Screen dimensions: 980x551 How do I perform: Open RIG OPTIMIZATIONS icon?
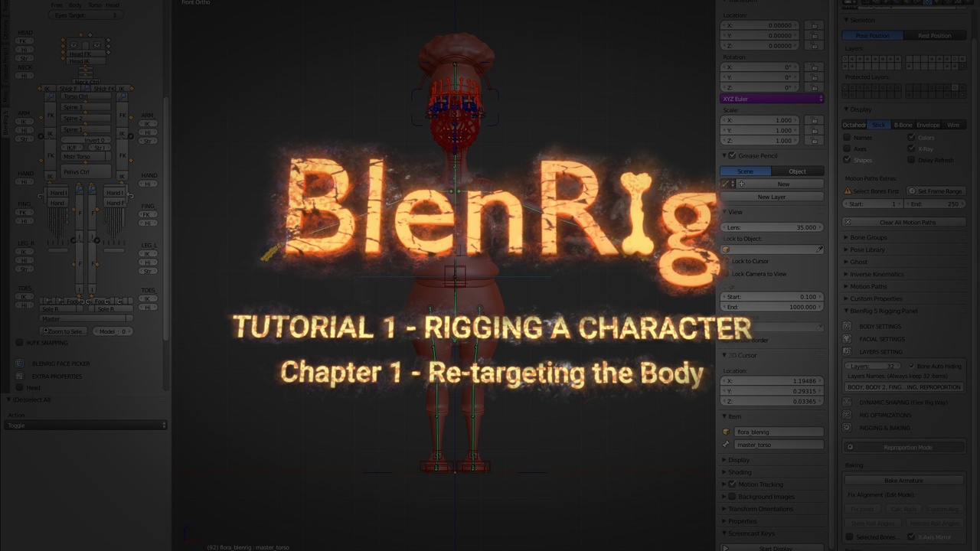pyautogui.click(x=847, y=415)
